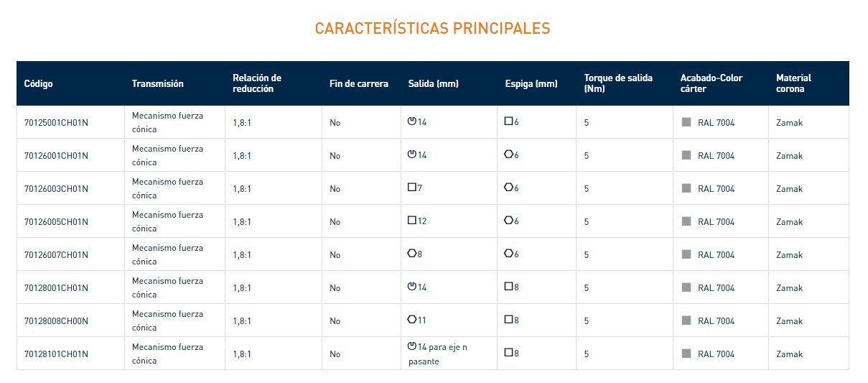Select the hexagon Salida icon for 70126007CH01N
This screenshot has width=868, height=383.
pyautogui.click(x=411, y=254)
